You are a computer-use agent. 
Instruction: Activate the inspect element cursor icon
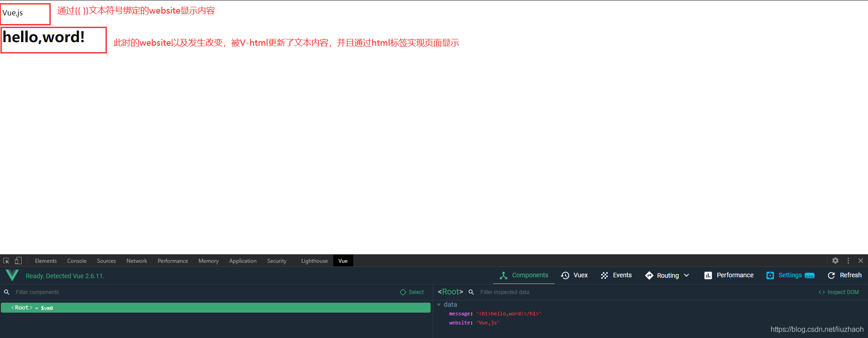tap(6, 261)
